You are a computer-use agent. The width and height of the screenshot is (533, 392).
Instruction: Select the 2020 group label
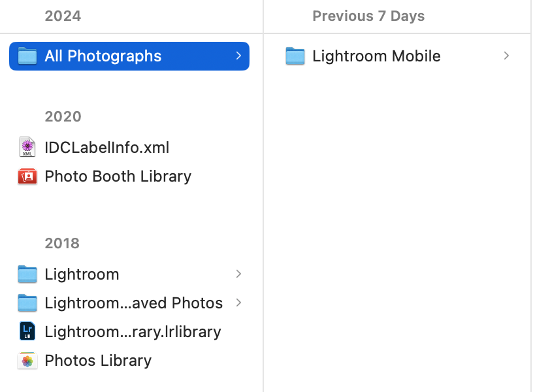pyautogui.click(x=62, y=116)
